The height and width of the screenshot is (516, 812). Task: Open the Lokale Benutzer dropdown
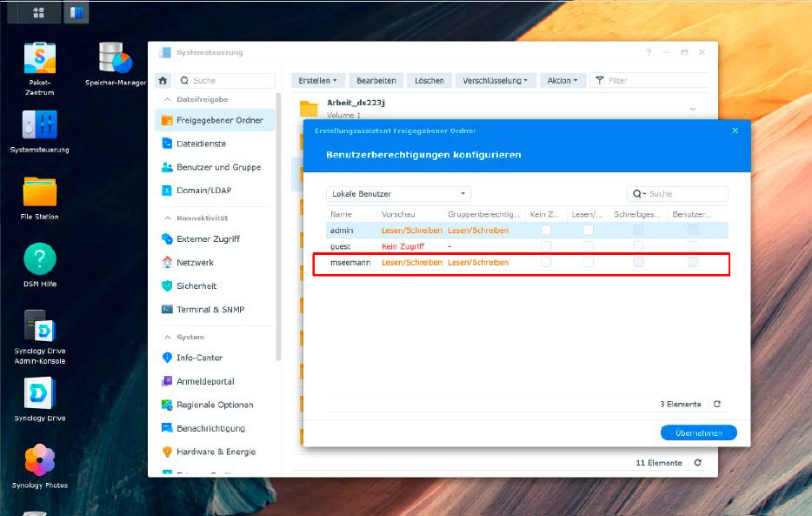pos(397,193)
